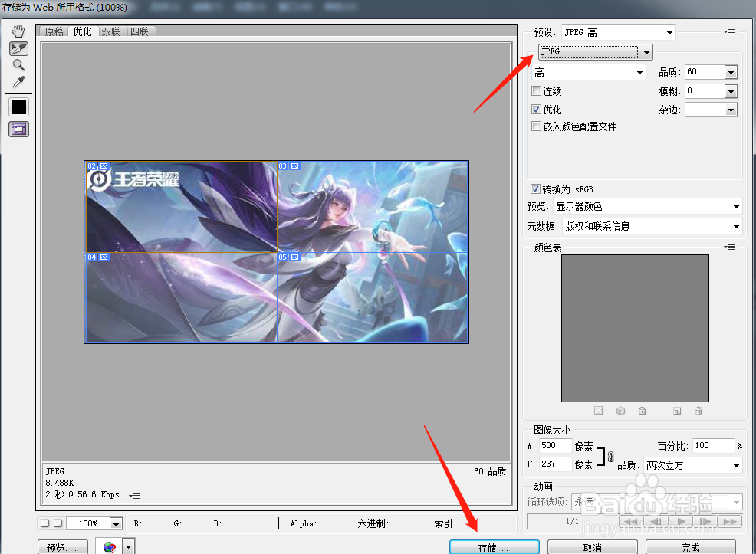
Task: Switch to the 双联 tab
Action: point(110,31)
